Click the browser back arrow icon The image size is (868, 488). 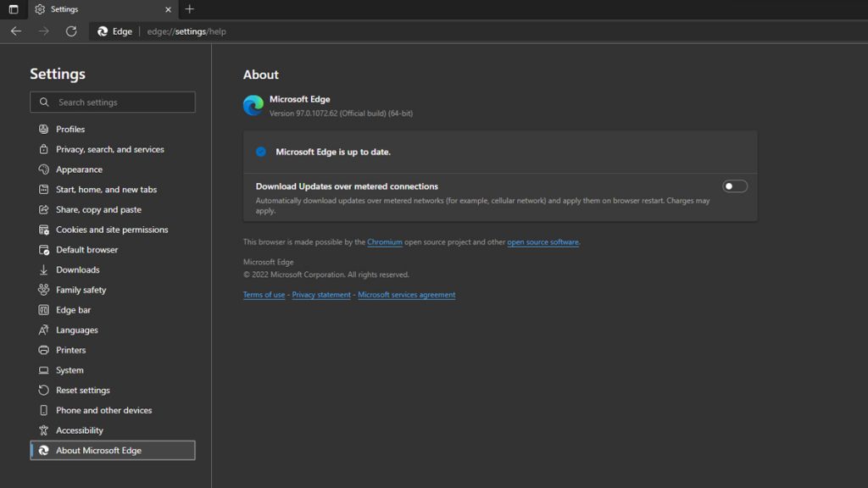coord(16,31)
